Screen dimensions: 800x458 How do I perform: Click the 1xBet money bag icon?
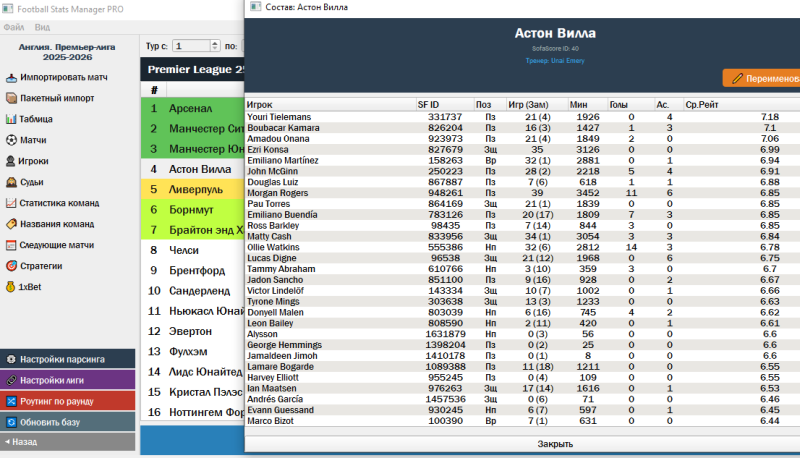click(10, 287)
